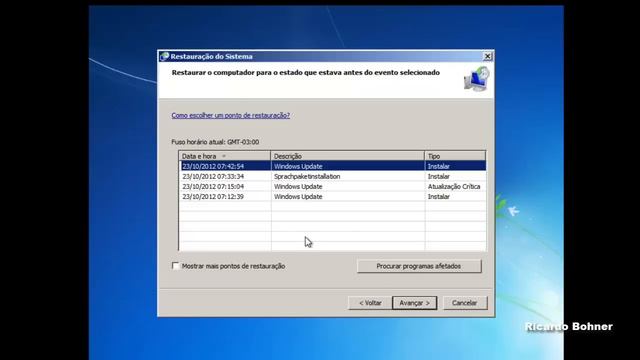Close the Restauração do Sistema dialog
This screenshot has width=640, height=360.
(x=487, y=56)
